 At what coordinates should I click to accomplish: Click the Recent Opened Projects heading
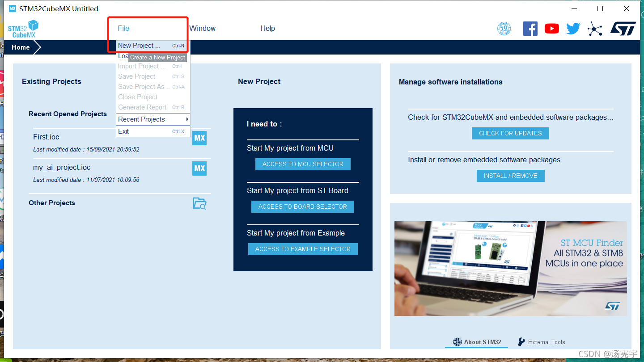(68, 114)
